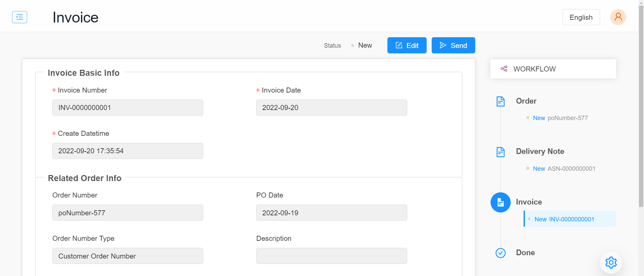Toggle the sidebar menu collapse icon
Viewport: 644px width, 276px height.
coord(19,17)
